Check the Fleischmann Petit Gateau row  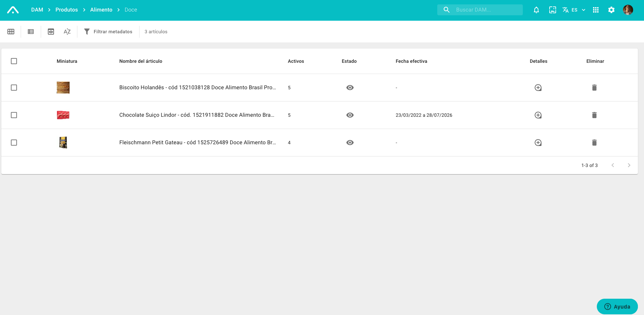(x=14, y=143)
